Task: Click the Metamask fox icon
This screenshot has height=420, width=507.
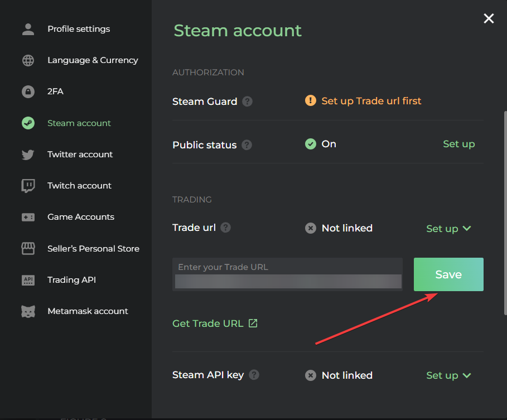Action: (x=28, y=311)
